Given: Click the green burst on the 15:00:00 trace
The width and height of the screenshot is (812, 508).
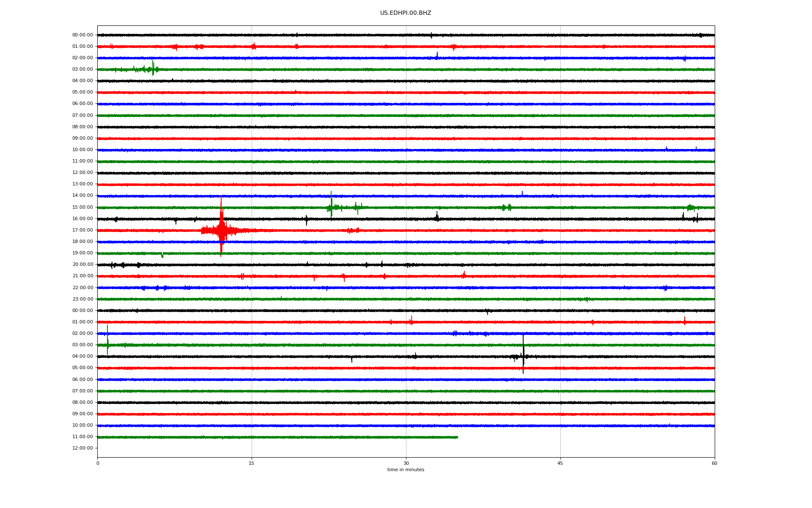Looking at the screenshot, I should 331,207.
